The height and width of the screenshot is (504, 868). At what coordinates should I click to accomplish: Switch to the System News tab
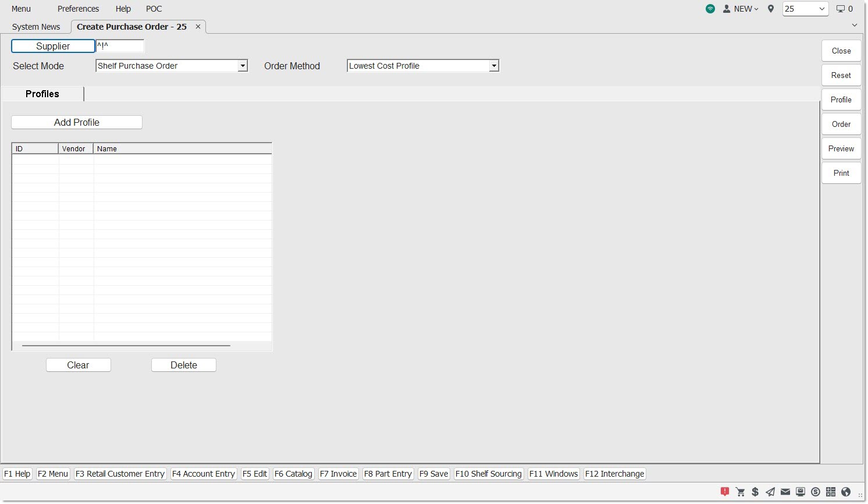(x=36, y=27)
